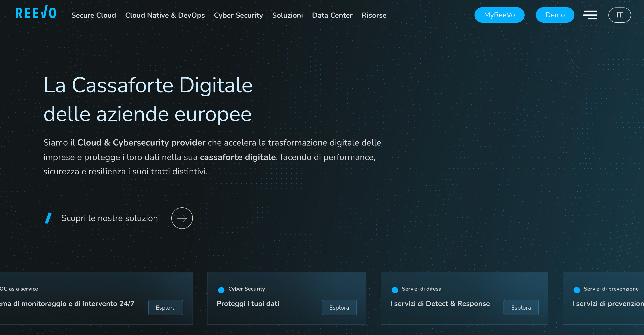
Task: Open the Cyber Security nav menu
Action: pos(238,15)
